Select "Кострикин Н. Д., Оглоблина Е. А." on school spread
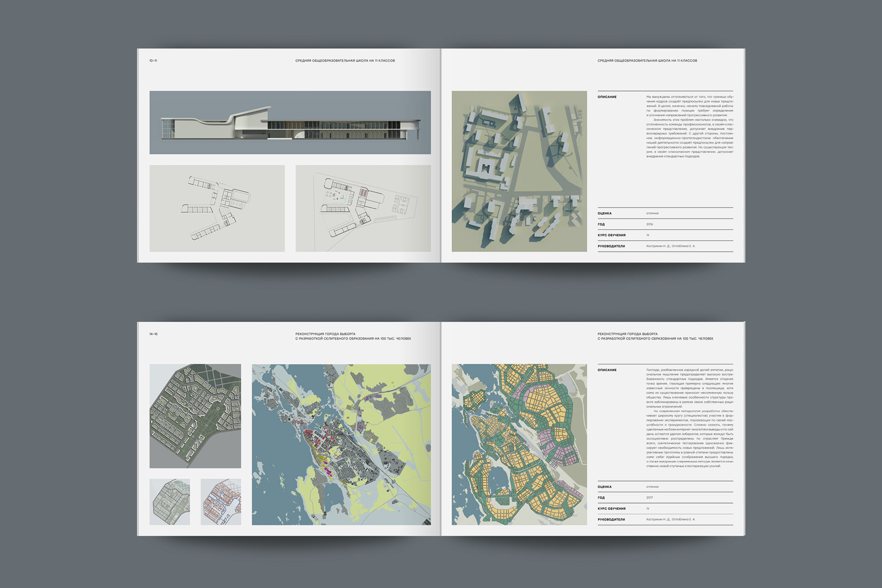882x588 pixels. pos(670,246)
